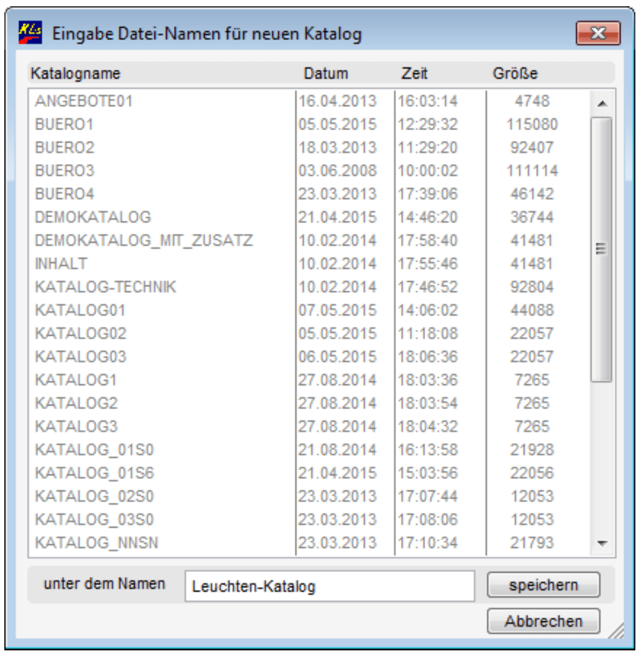Click the date 07.05.2015
644x659 pixels.
click(337, 310)
